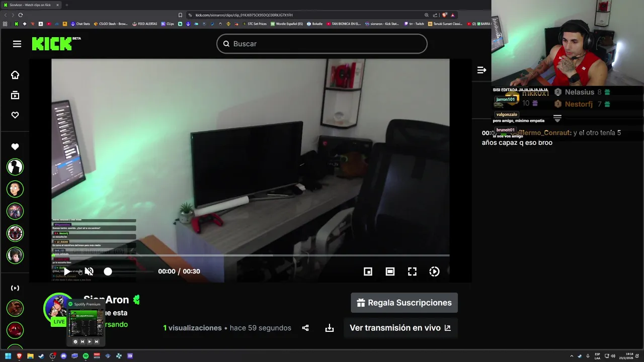Reload the browser page
This screenshot has width=644, height=362.
click(x=20, y=15)
